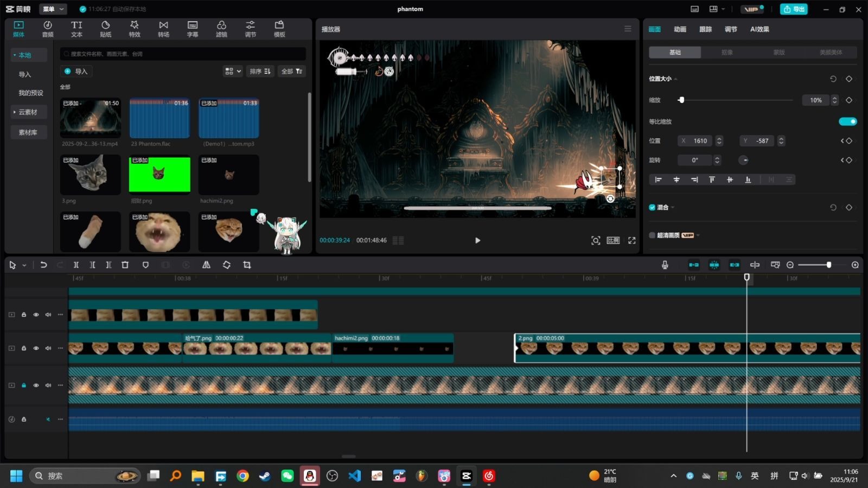Click the timeline zoom slider handle
868x488 pixels.
[828, 265]
